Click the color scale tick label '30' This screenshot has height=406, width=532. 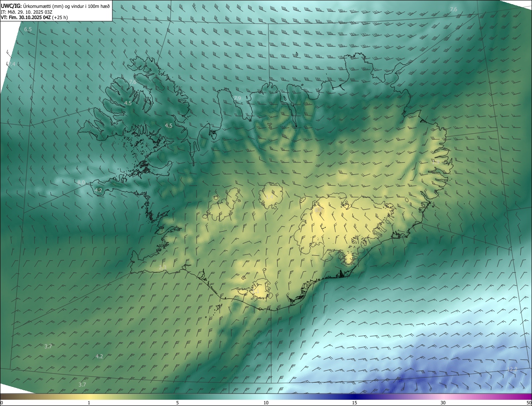pyautogui.click(x=443, y=403)
